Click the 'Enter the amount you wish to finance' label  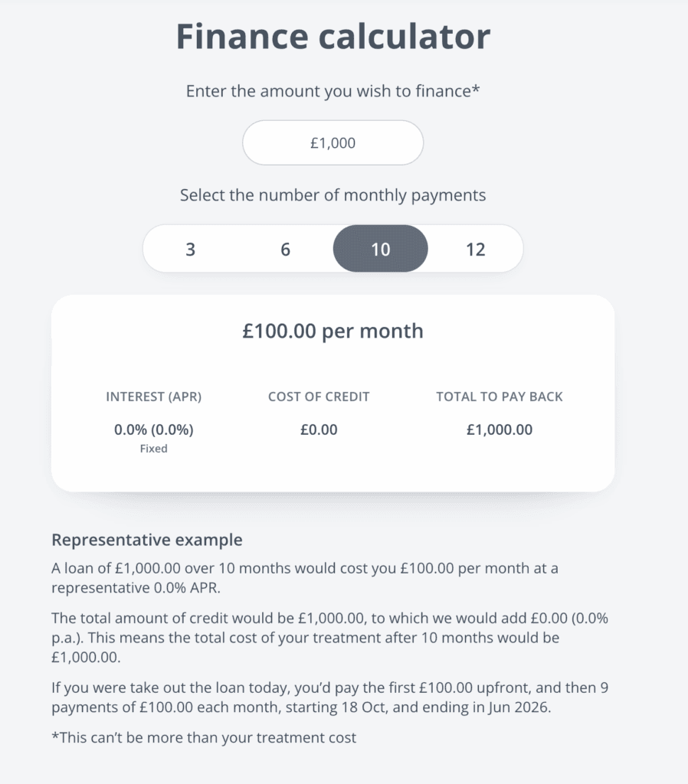click(333, 91)
